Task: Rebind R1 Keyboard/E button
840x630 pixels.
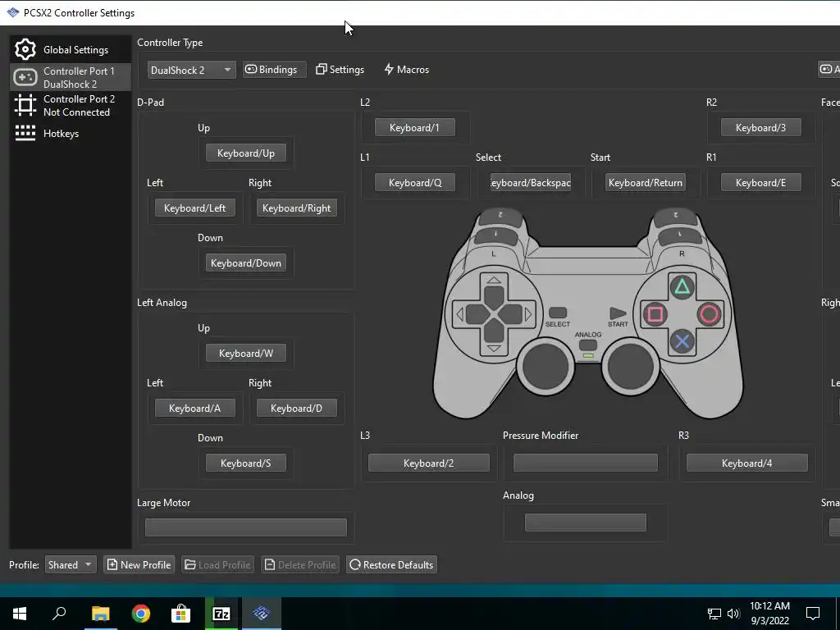Action: (x=760, y=182)
